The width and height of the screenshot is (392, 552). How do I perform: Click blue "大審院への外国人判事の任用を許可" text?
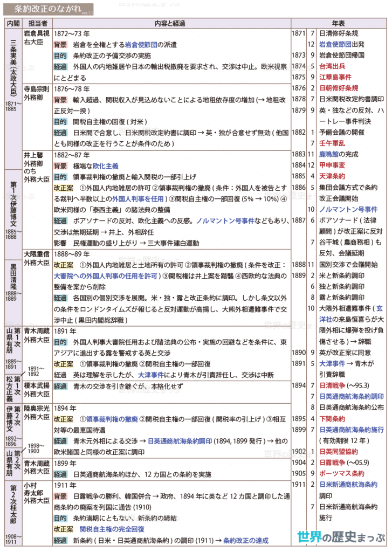[105, 275]
